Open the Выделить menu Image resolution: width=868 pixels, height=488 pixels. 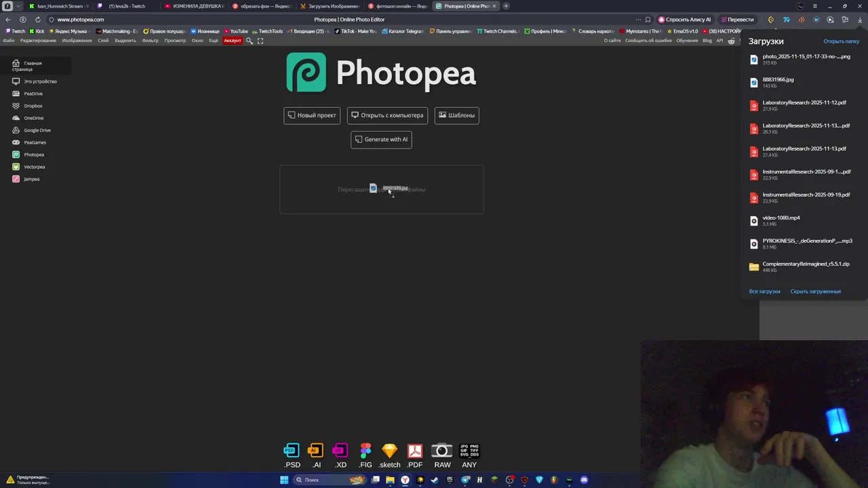point(125,41)
